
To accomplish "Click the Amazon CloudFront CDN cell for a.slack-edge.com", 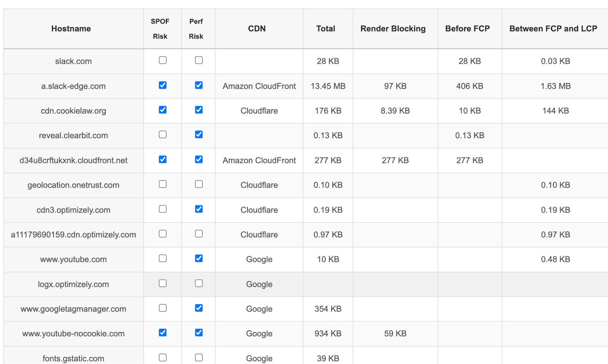I will click(259, 86).
